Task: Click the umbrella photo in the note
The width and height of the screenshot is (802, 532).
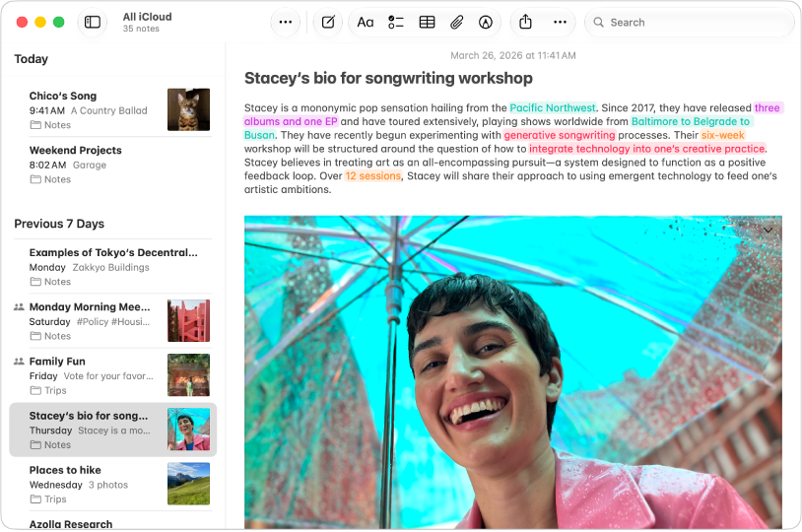Action: click(513, 371)
